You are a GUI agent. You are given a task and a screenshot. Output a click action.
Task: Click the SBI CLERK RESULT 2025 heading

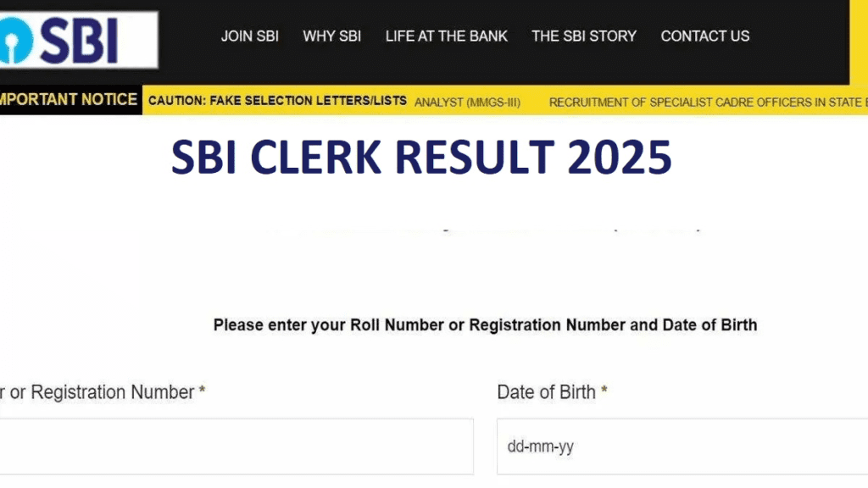(421, 157)
